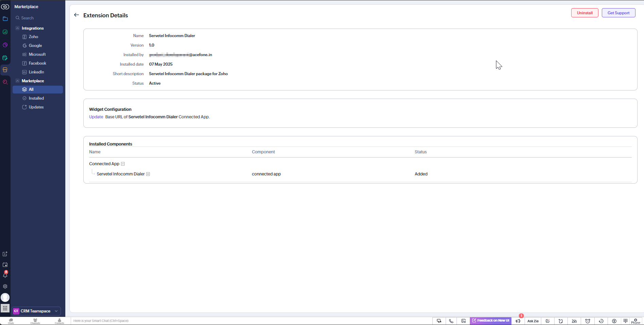Click the sidebar Search field
This screenshot has height=325, width=644.
(37, 18)
